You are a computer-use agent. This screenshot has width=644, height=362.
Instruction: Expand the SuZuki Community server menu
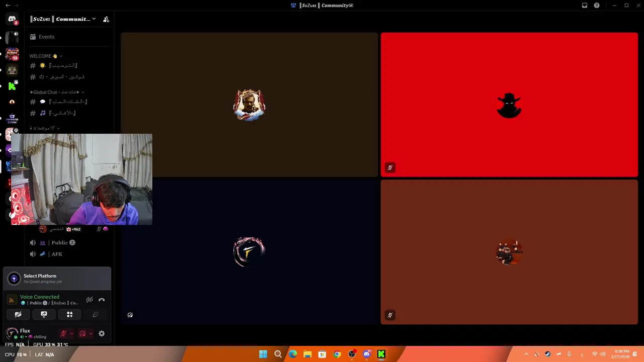tap(63, 19)
